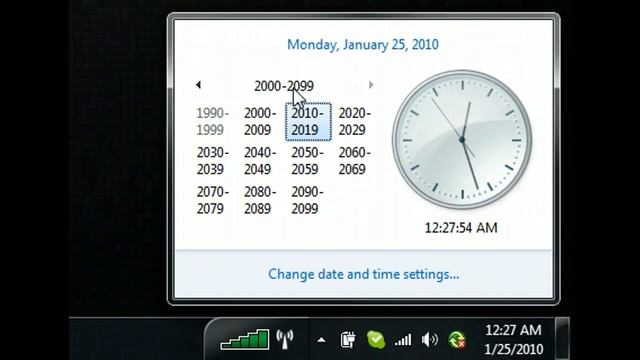Select the 2030-2039 decade

click(x=213, y=161)
